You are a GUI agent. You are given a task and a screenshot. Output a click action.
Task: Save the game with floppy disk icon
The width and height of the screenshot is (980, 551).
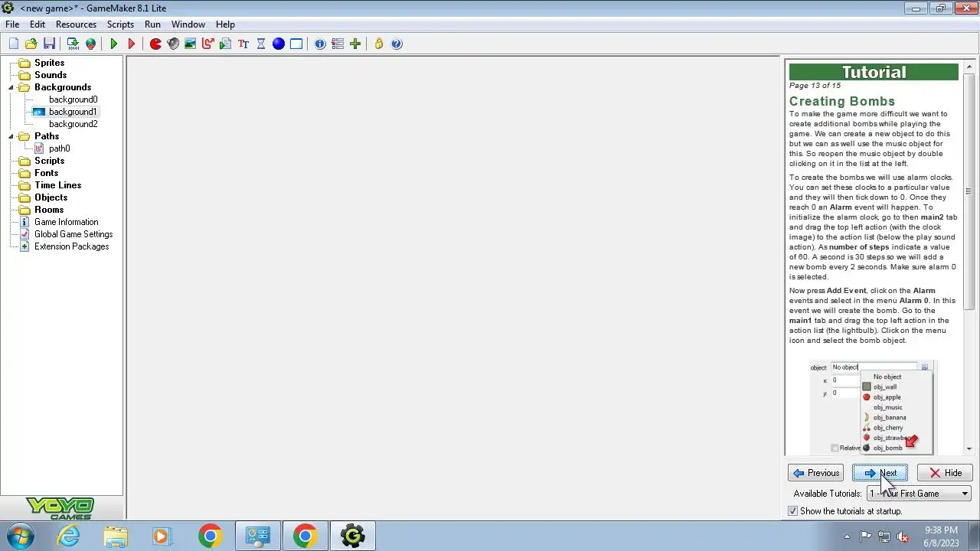[49, 44]
